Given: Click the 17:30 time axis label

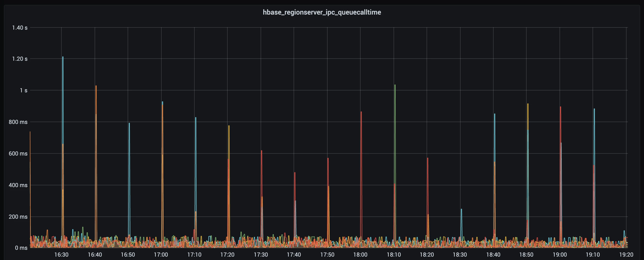Looking at the screenshot, I should coord(261,254).
